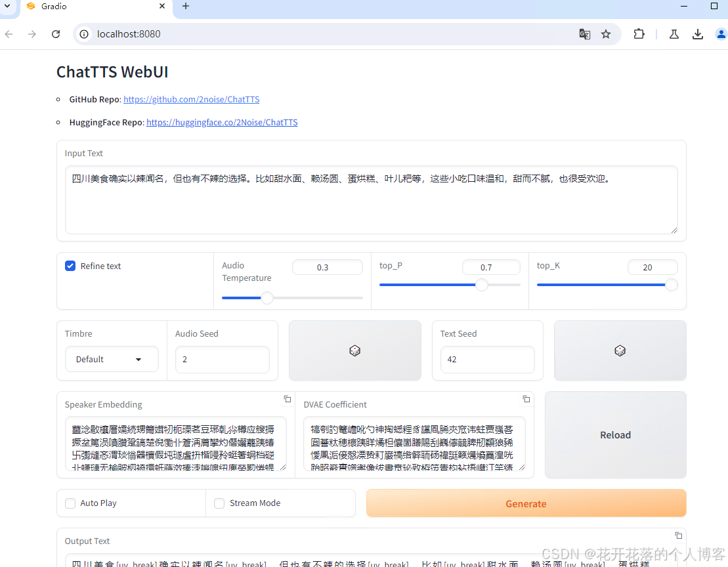Go forward using the browser forward arrow

coord(32,34)
